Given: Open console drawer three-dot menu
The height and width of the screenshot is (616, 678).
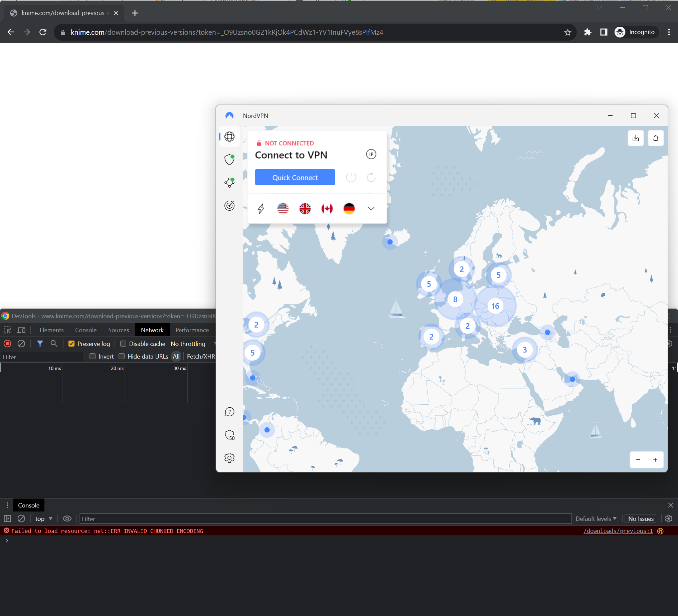Looking at the screenshot, I should [x=7, y=505].
